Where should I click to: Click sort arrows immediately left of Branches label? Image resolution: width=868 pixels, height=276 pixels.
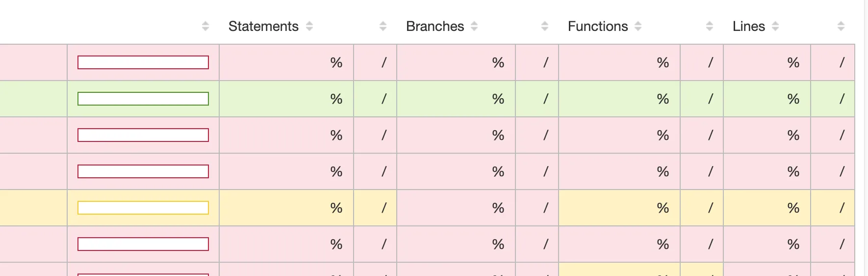click(x=383, y=26)
